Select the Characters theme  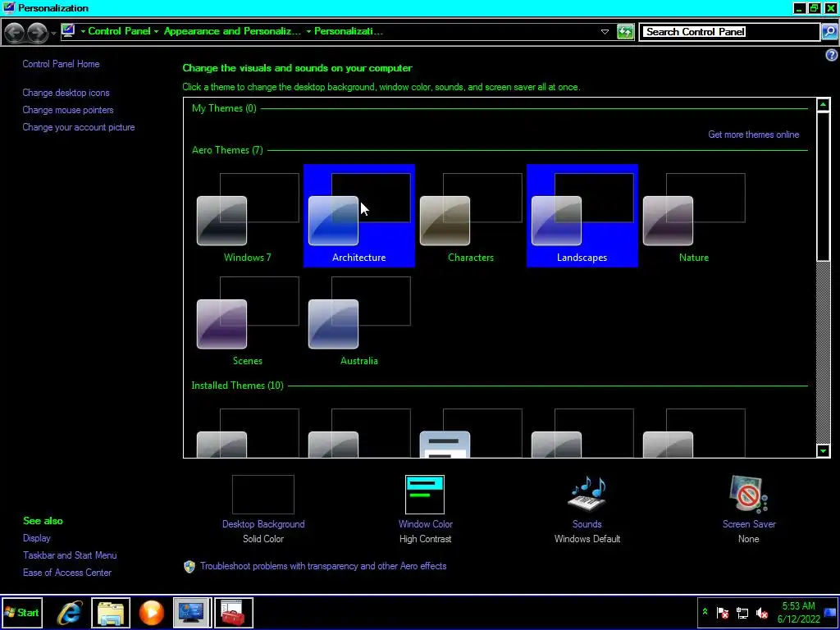coord(470,216)
